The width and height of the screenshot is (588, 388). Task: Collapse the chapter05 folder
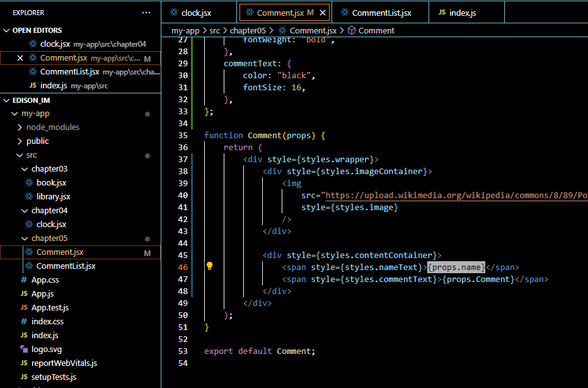coord(25,238)
